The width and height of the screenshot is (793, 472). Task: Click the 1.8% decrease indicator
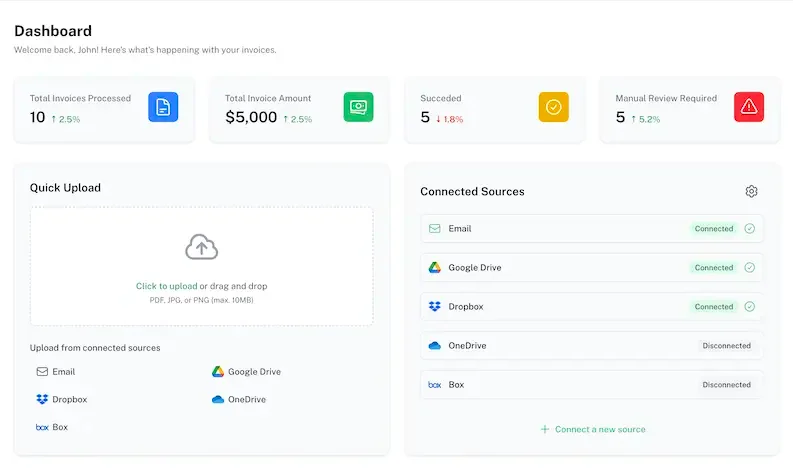pyautogui.click(x=450, y=119)
